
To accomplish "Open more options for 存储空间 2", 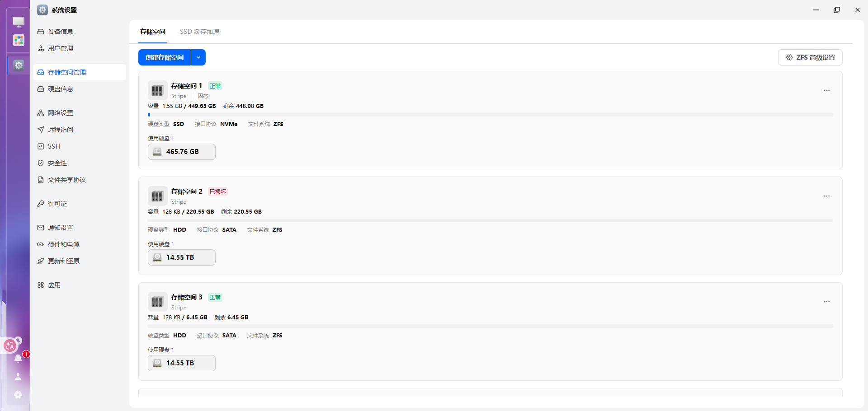I will [x=826, y=196].
